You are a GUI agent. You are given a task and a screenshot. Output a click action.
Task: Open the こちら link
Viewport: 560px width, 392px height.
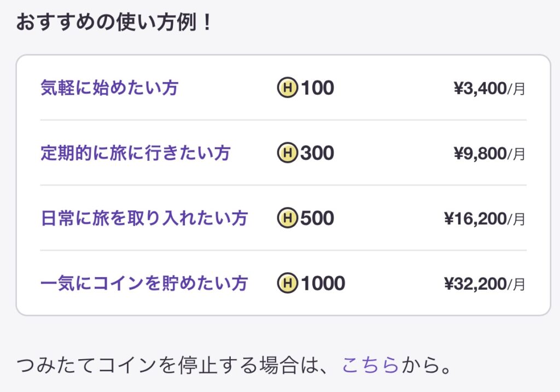(x=370, y=365)
